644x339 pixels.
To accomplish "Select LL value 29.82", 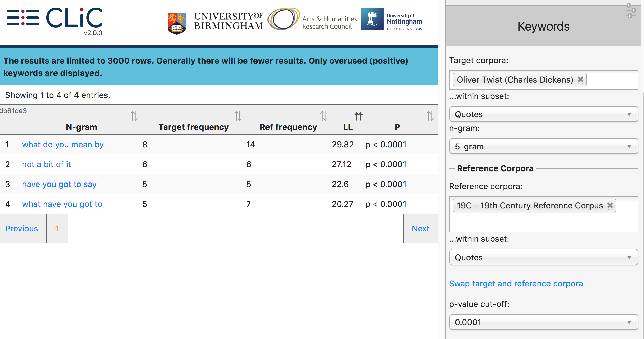I will pyautogui.click(x=343, y=145).
